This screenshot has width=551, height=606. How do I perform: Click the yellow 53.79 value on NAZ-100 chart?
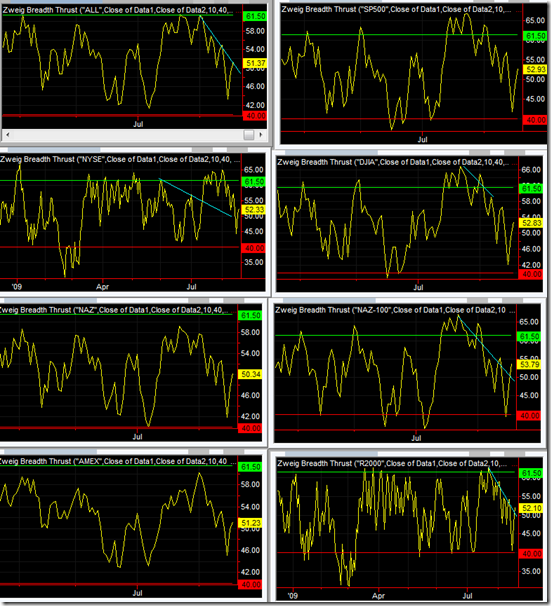[x=529, y=364]
